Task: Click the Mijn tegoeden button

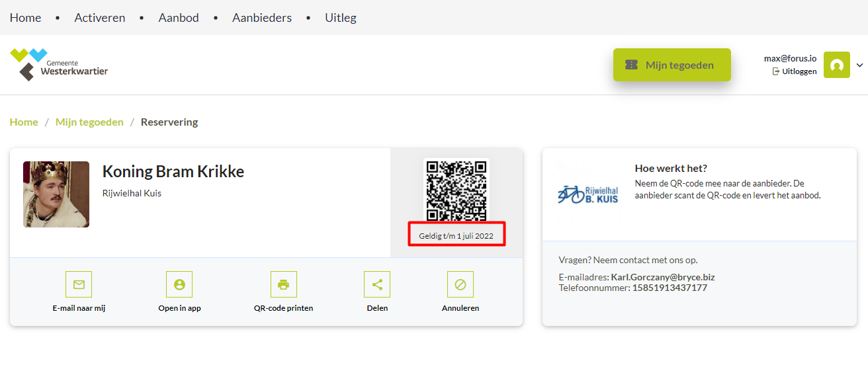Action: click(x=672, y=65)
